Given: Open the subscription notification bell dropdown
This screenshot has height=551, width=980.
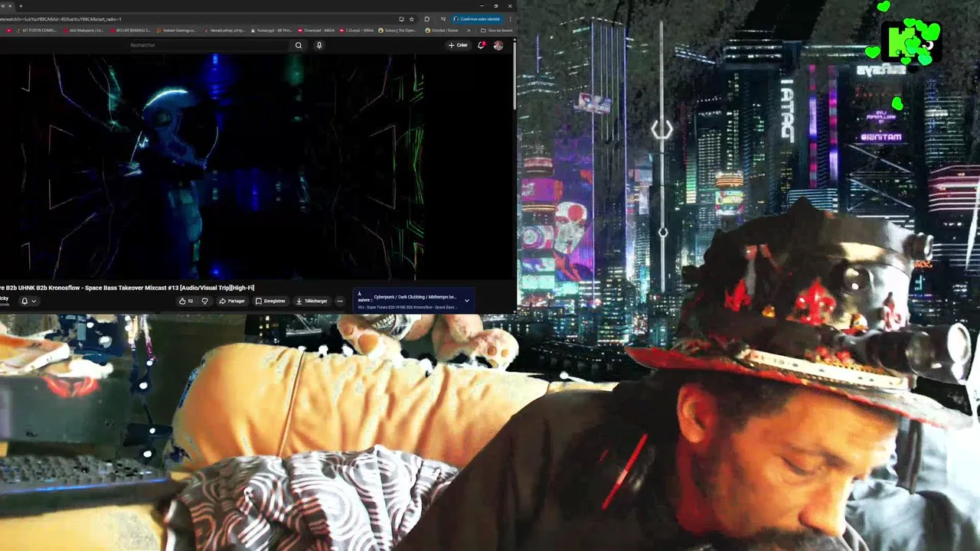Looking at the screenshot, I should (x=28, y=301).
